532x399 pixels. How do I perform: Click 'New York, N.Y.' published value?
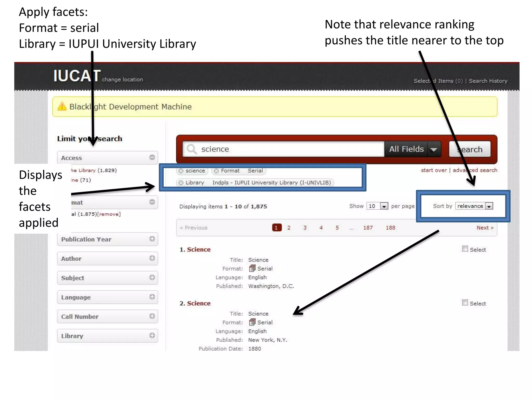pyautogui.click(x=268, y=340)
